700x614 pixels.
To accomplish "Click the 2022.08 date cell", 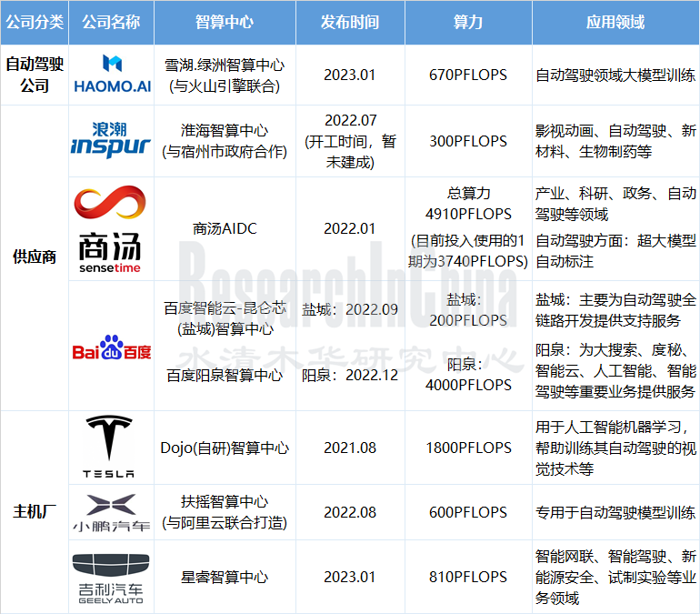I will (350, 512).
